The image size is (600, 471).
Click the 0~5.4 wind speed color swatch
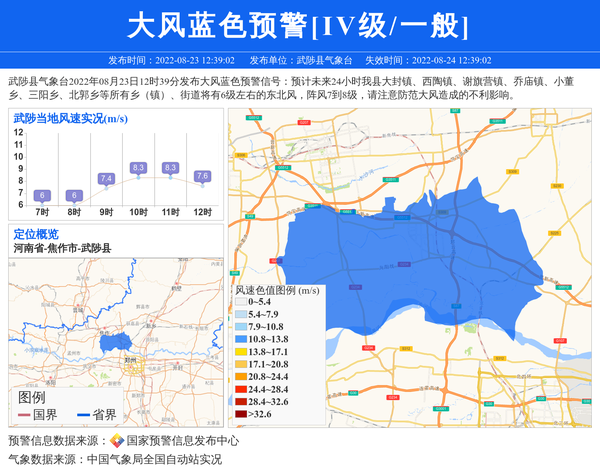(x=241, y=301)
